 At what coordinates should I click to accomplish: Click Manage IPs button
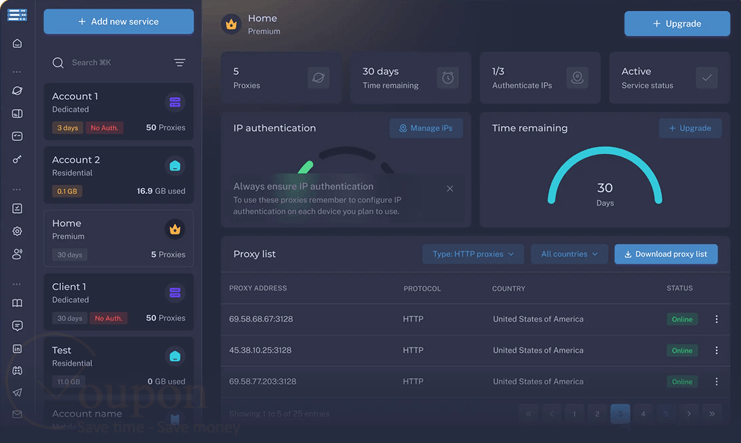[426, 128]
